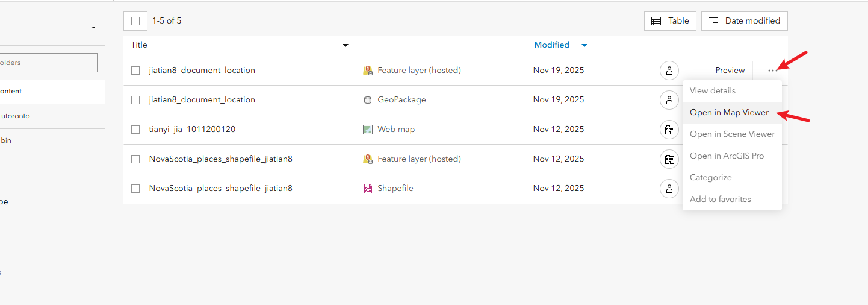This screenshot has height=305, width=868.
Task: Toggle Modified column sort arrow
Action: [x=584, y=45]
